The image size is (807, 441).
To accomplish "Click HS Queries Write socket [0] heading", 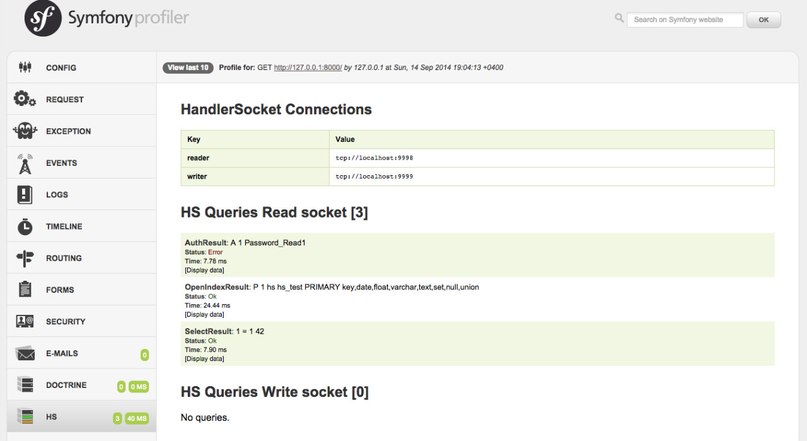I will (x=274, y=392).
